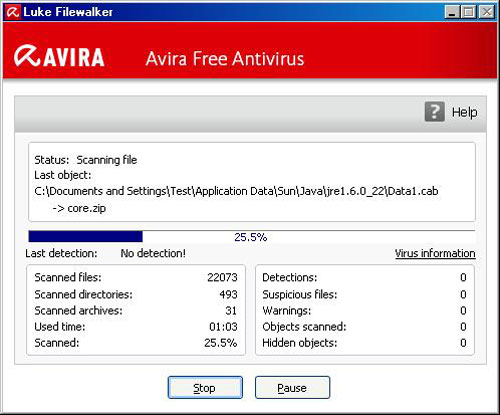The width and height of the screenshot is (500, 415).
Task: Click the Last detection: label
Action: click(x=61, y=253)
